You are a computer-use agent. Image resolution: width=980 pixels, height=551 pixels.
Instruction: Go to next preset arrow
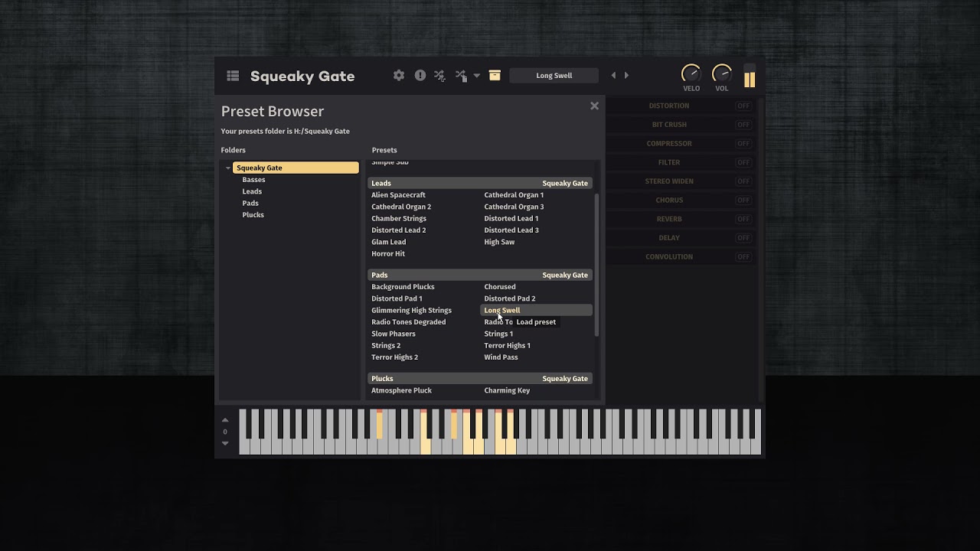626,75
